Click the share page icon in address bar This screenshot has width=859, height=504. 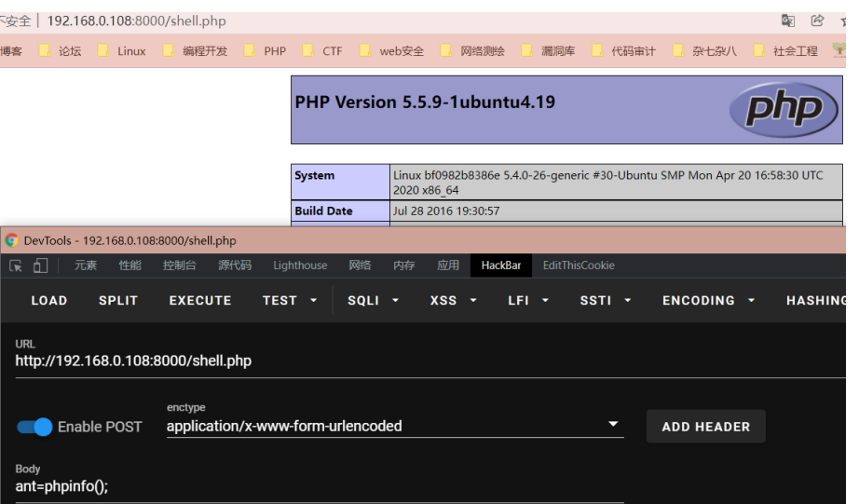[817, 20]
